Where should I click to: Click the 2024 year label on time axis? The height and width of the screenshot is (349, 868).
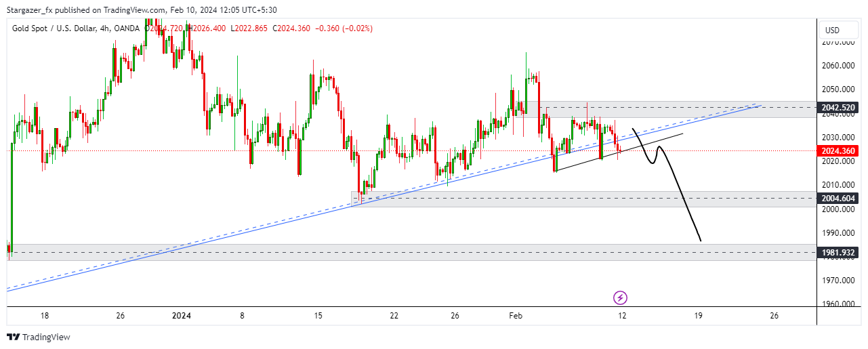(x=182, y=316)
